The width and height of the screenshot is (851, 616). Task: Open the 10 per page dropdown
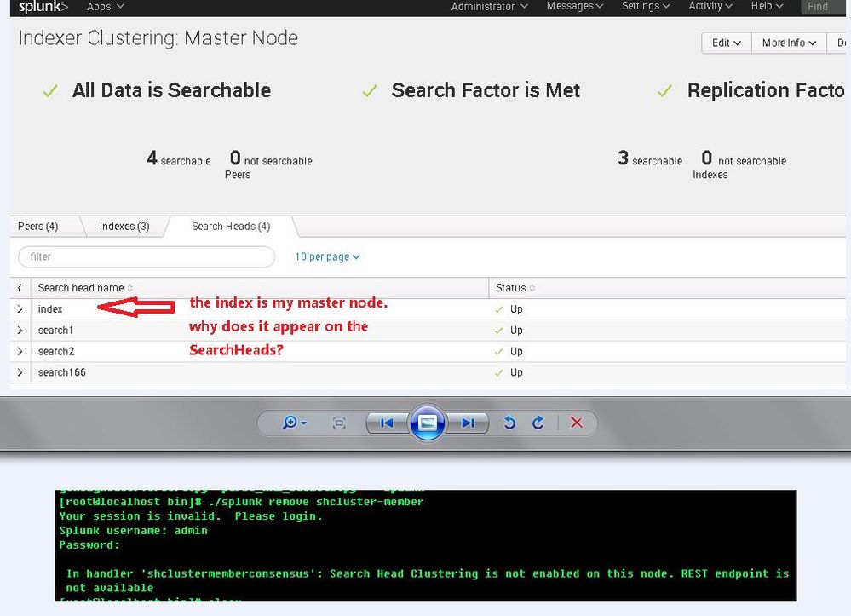(327, 256)
